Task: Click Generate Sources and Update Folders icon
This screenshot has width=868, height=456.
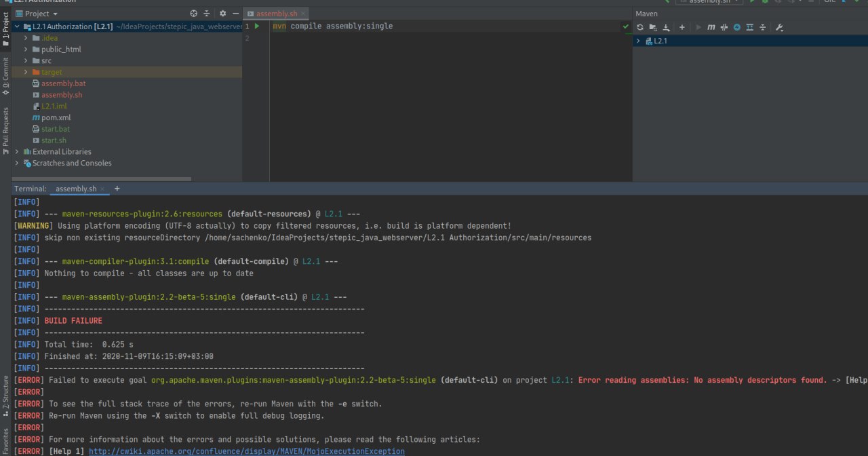Action: (653, 27)
